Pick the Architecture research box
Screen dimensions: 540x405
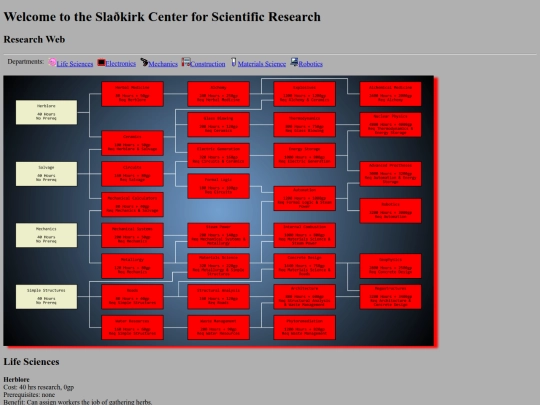point(304,297)
